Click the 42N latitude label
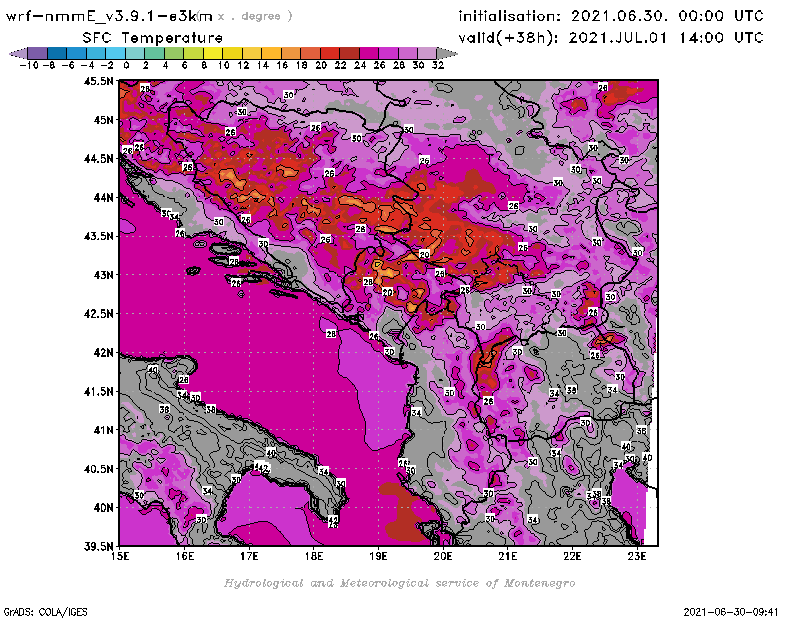The image size is (800, 618). 104,353
